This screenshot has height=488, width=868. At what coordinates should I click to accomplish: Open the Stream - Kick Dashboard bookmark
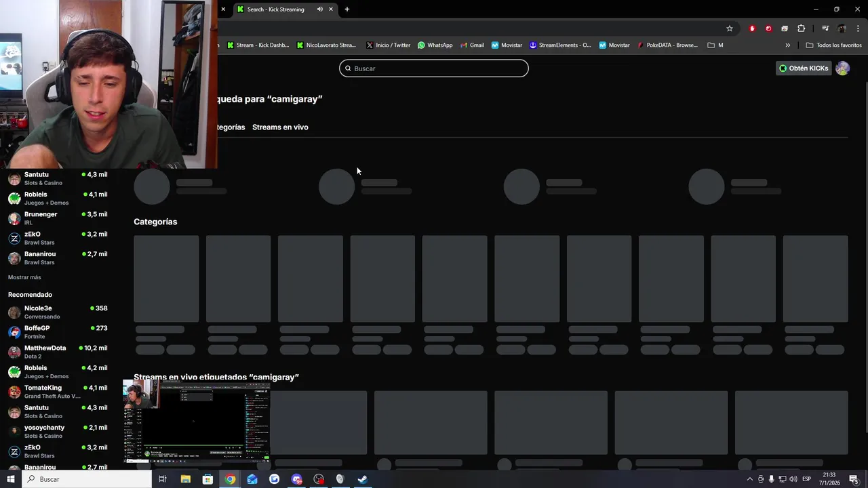pyautogui.click(x=258, y=45)
